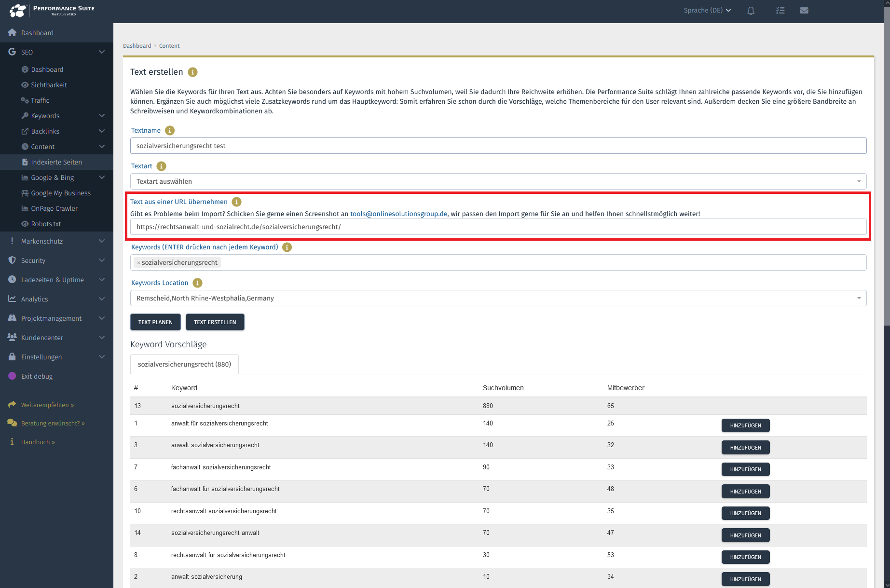Open the Keywords Location dropdown

498,298
